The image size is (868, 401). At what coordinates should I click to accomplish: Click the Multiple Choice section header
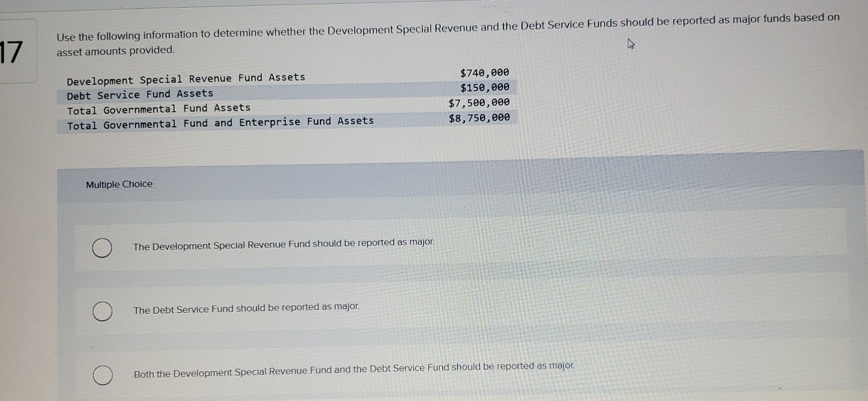point(119,184)
